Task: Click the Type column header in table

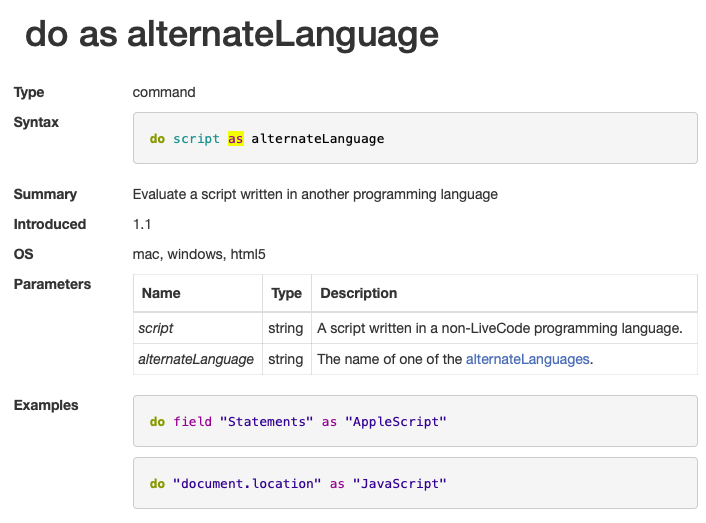Action: click(x=286, y=293)
